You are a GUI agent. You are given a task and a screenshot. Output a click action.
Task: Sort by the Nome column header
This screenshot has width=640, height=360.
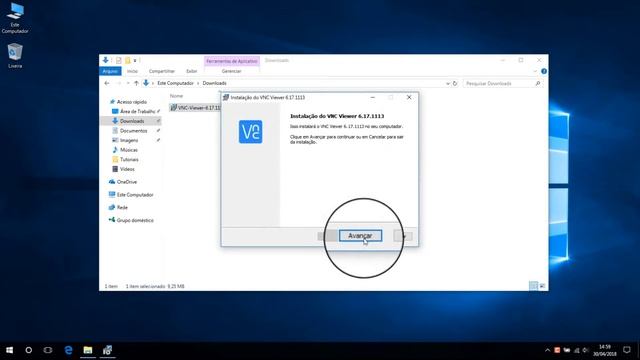pyautogui.click(x=176, y=96)
